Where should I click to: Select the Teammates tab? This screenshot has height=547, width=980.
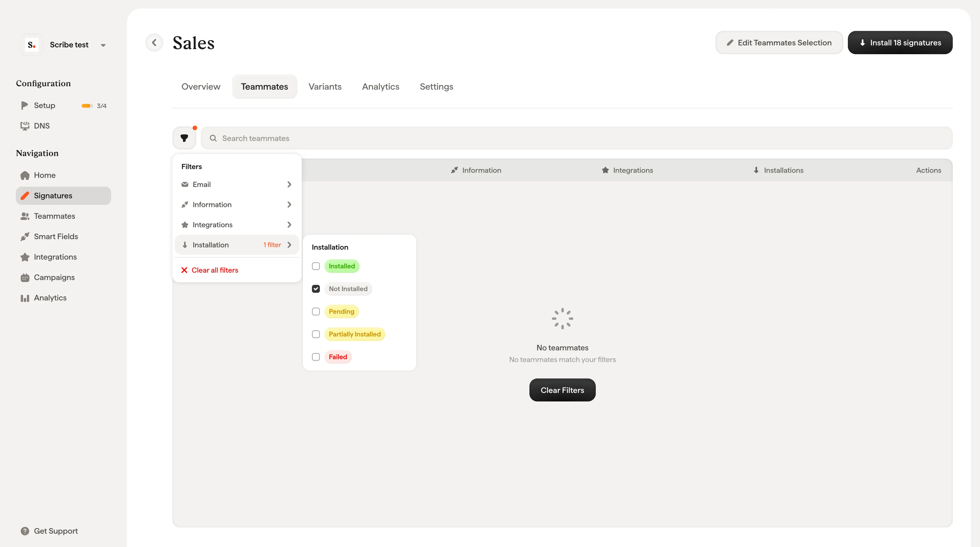coord(264,87)
